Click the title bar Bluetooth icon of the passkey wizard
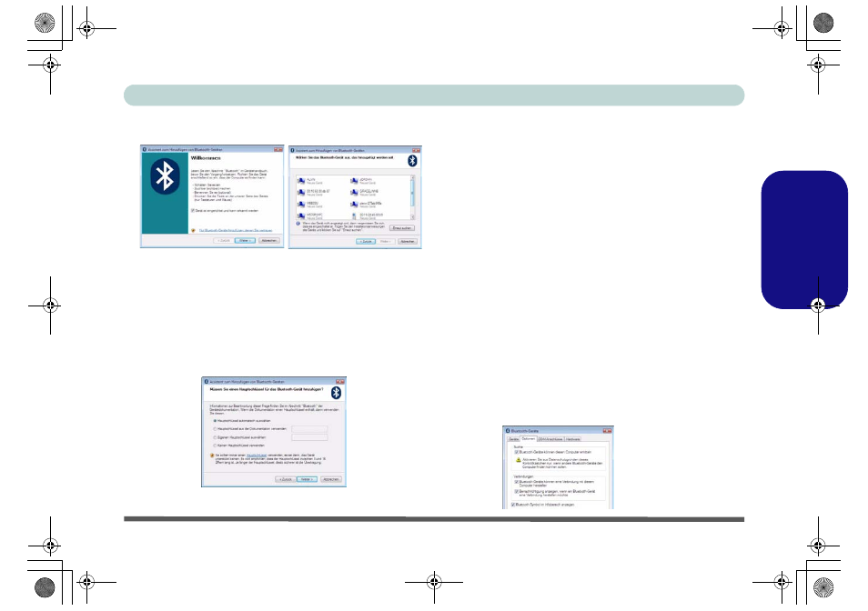The height and width of the screenshot is (611, 868). [x=206, y=382]
